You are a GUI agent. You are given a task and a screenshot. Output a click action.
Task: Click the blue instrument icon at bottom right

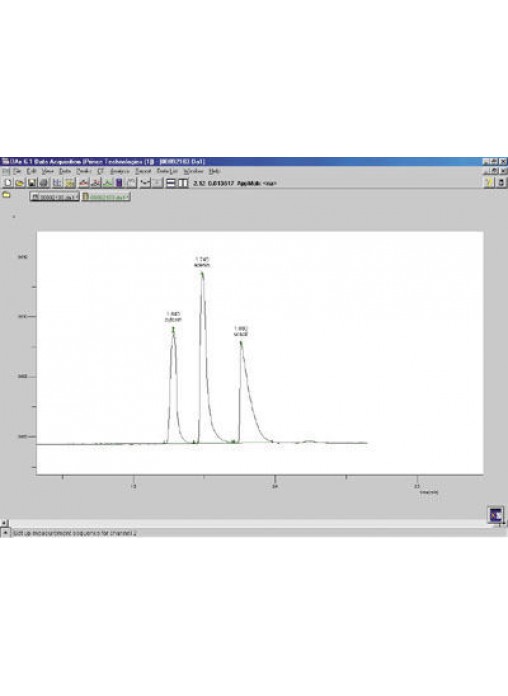(x=495, y=515)
